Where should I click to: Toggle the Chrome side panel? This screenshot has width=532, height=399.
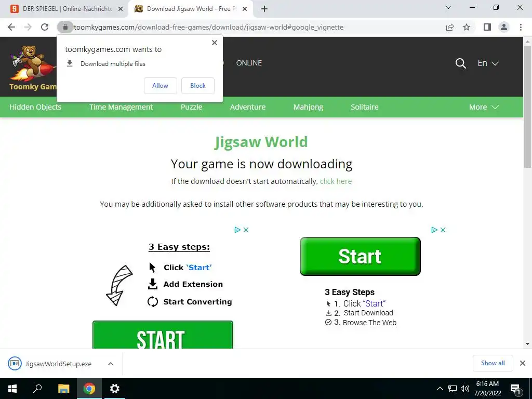click(x=487, y=27)
